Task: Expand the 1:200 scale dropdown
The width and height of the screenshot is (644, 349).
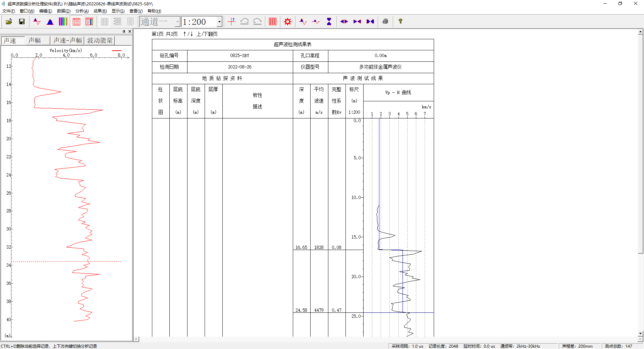Action: [x=219, y=22]
